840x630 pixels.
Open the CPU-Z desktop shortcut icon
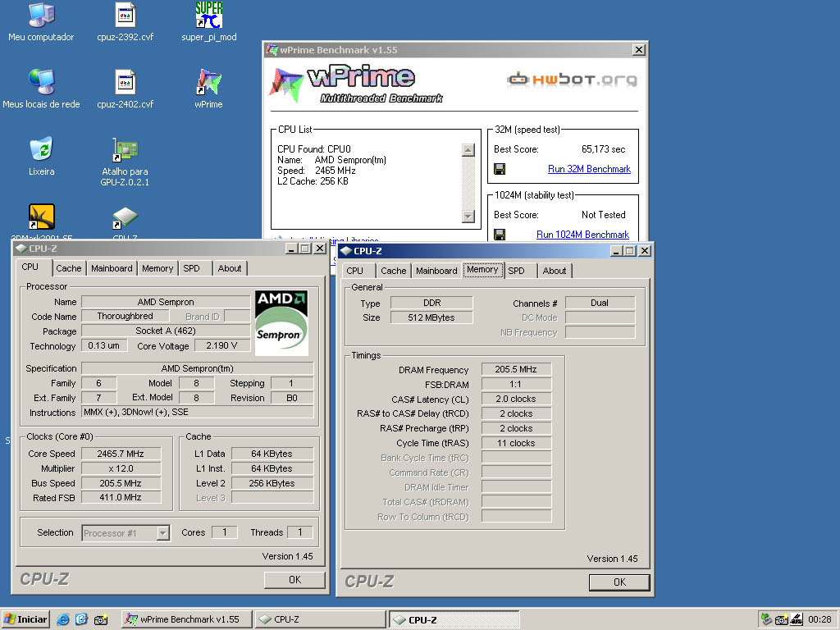pos(126,218)
